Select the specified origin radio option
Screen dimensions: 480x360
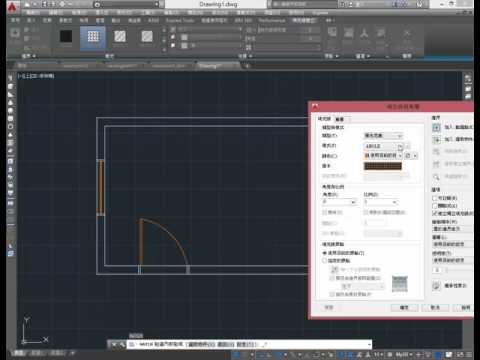324,261
